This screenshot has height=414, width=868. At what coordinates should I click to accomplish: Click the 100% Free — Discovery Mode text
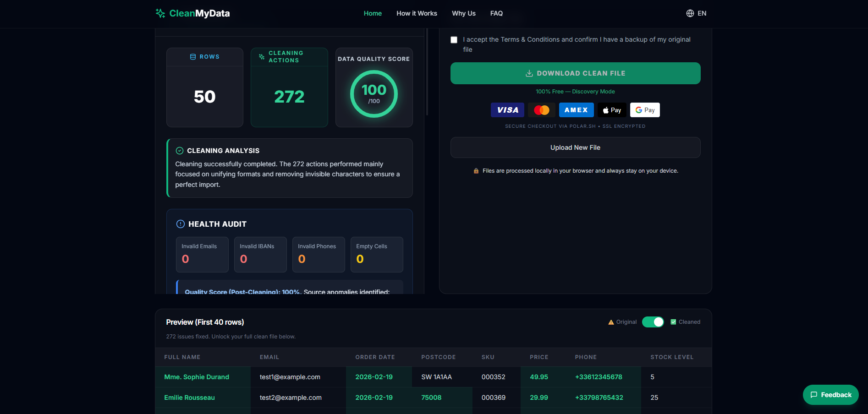[x=575, y=92]
